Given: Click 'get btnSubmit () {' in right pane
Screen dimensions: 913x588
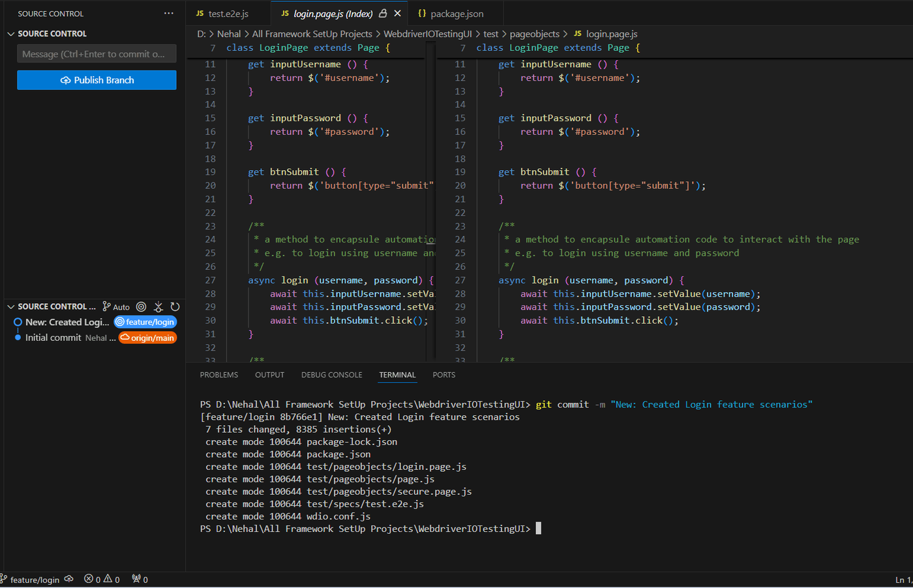Looking at the screenshot, I should coord(547,172).
